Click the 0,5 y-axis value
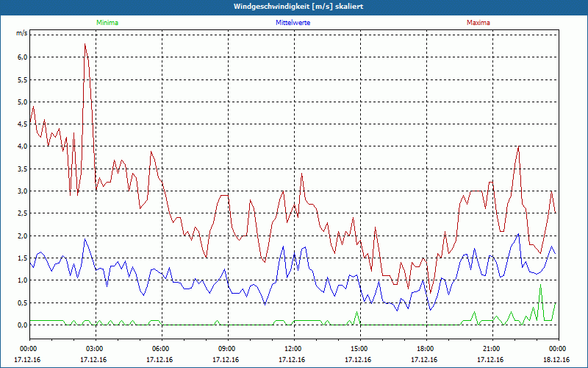Screen dimensions: 588x368 tap(23, 302)
